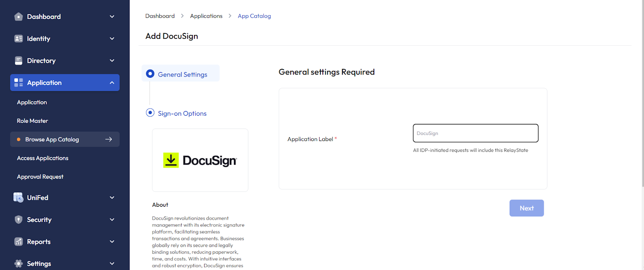The height and width of the screenshot is (270, 644).
Task: Click the UniFed icon in sidebar
Action: 19,197
